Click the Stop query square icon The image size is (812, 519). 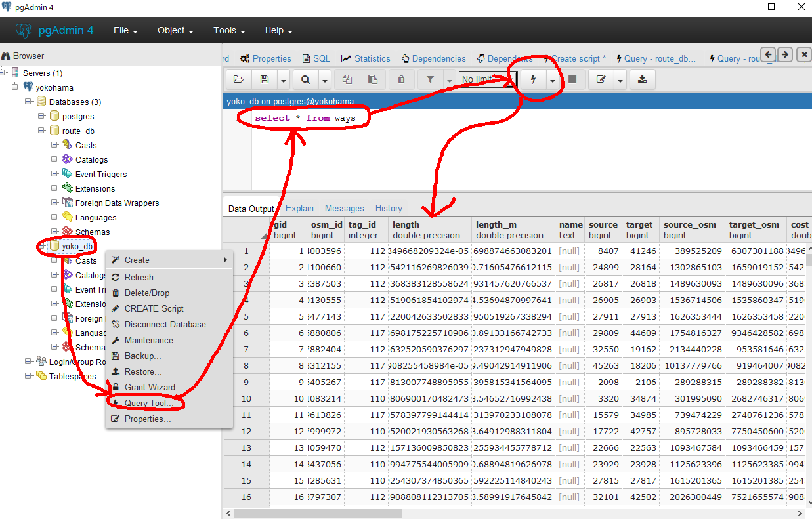coord(572,79)
